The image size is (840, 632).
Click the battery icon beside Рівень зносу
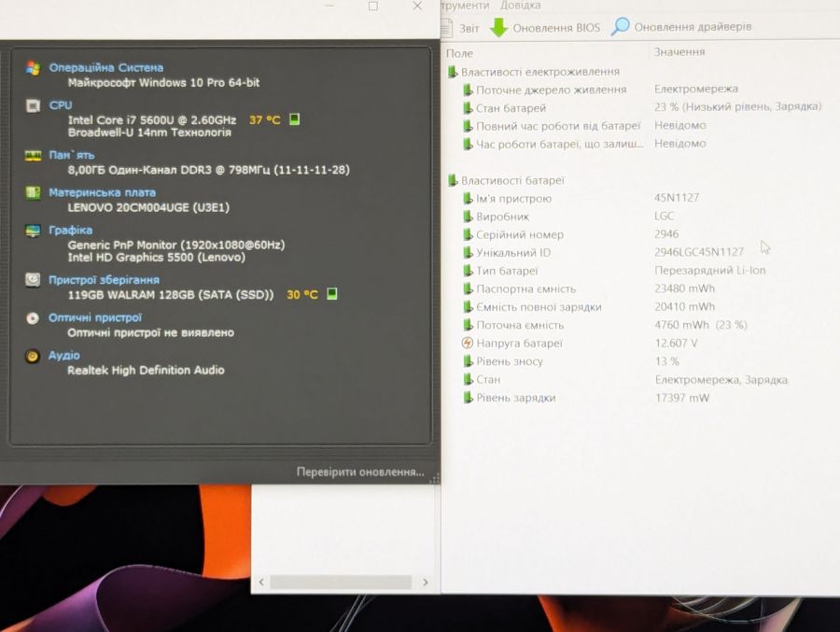pyautogui.click(x=468, y=361)
